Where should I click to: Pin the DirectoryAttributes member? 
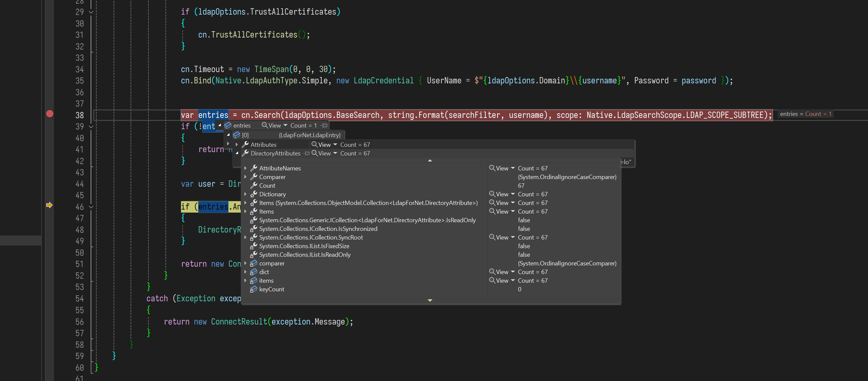[306, 153]
